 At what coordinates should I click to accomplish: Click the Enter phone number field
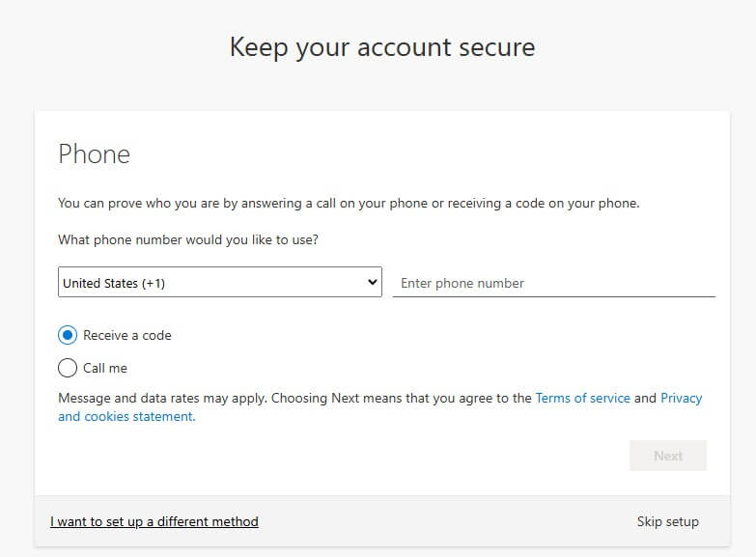click(553, 283)
